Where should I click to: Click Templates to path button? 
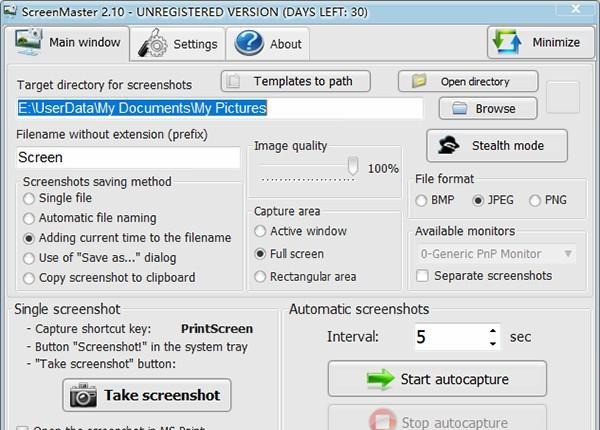[295, 81]
